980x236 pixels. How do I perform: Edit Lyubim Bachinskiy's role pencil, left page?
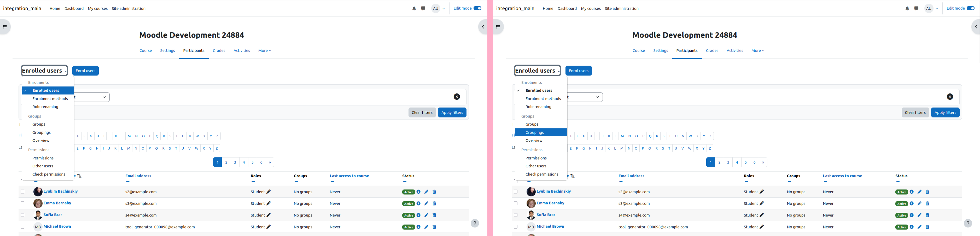tap(269, 192)
